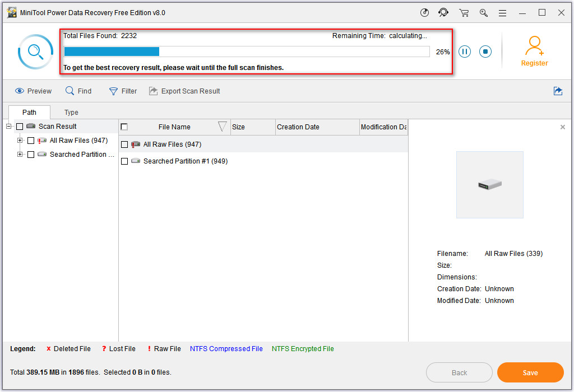Click Searched Partition #1 drive icon in list

point(136,161)
